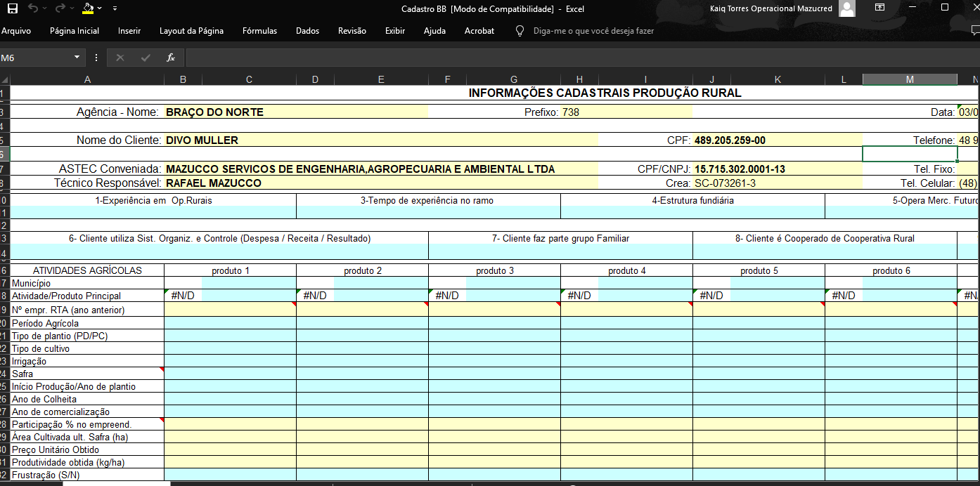Apply the yellow fill color bucket
The width and height of the screenshot is (980, 486).
click(87, 8)
